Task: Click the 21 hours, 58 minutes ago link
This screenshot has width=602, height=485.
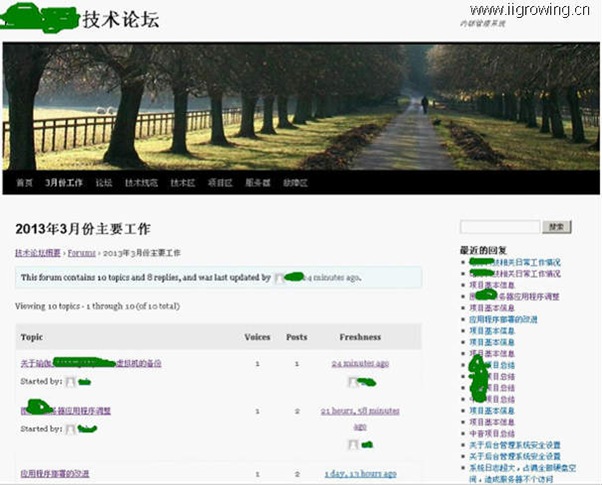Action: pos(360,419)
